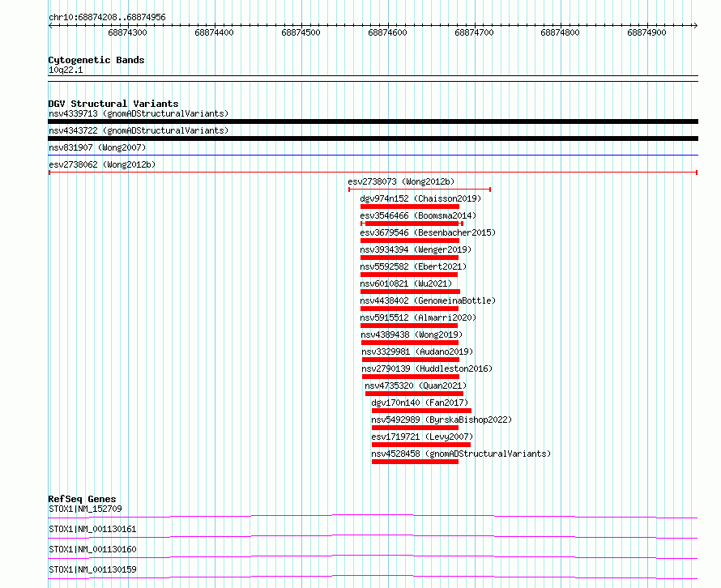Image resolution: width=721 pixels, height=588 pixels.
Task: Click the 10q22.1 band label
Action: [x=66, y=70]
